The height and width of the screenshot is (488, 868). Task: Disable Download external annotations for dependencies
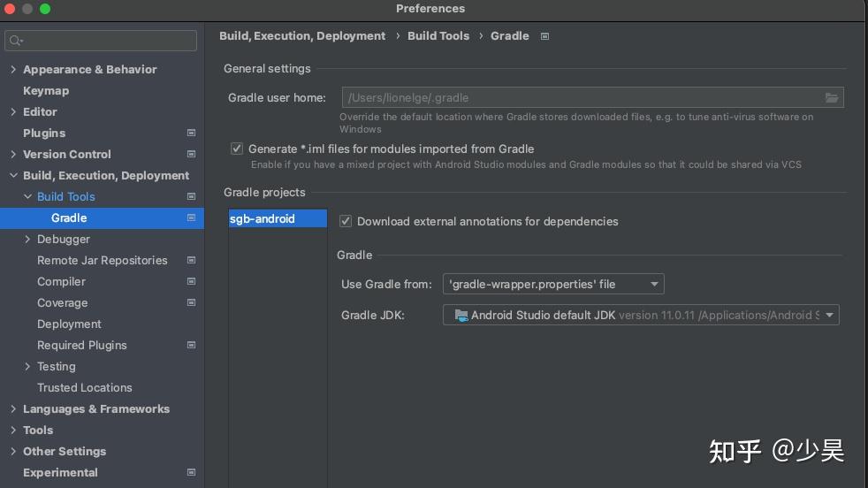(x=346, y=222)
